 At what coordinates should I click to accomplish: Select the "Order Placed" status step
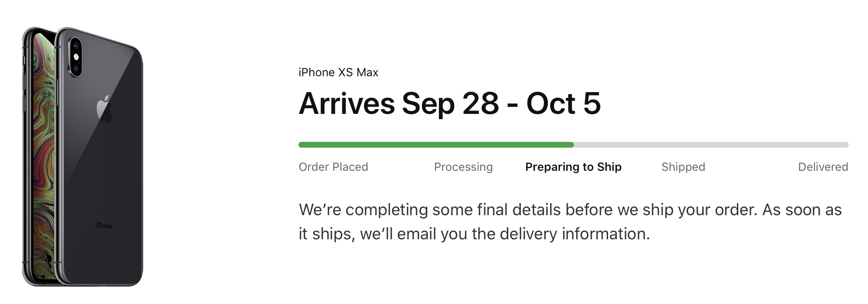pos(333,167)
